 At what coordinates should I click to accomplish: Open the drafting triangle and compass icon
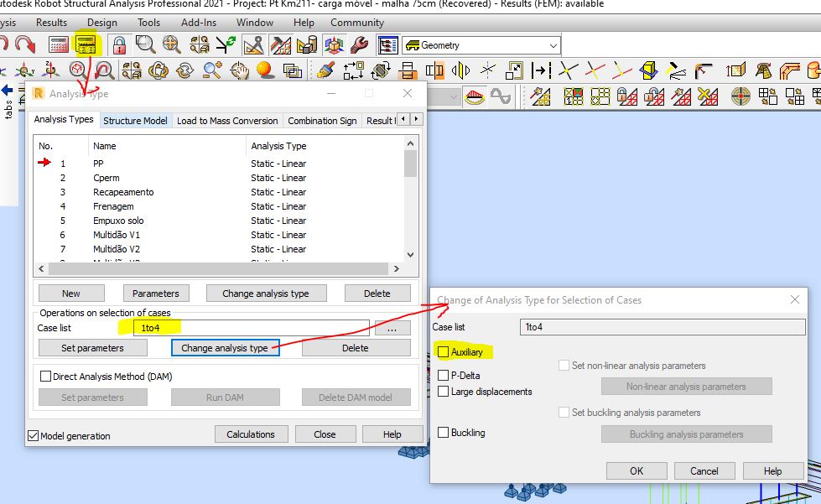tap(253, 45)
